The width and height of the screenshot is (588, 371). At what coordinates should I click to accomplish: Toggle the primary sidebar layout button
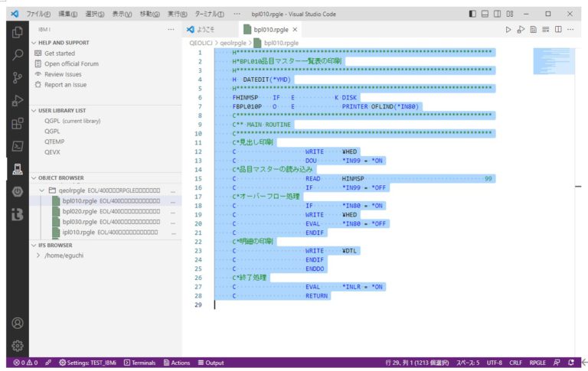coord(472,14)
